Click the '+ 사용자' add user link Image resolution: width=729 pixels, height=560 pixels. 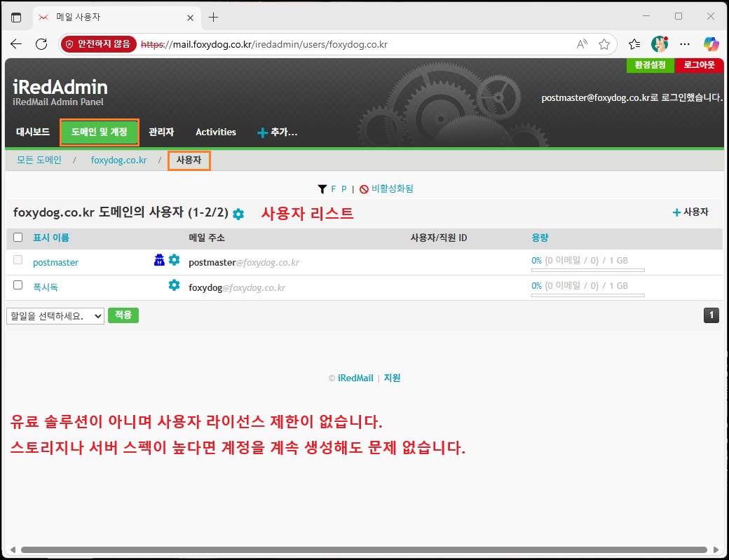click(690, 212)
